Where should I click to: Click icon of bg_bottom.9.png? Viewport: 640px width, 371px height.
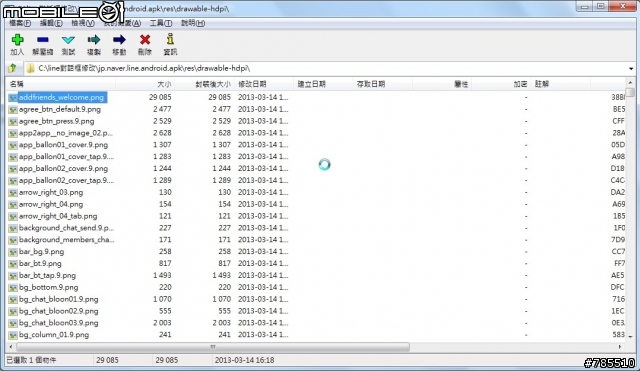13,287
